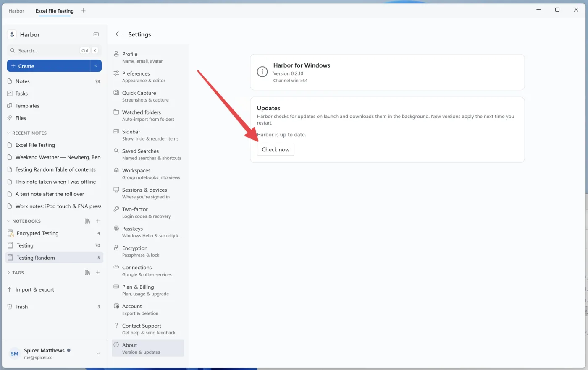Click the Harbor anchor logo icon
This screenshot has width=588, height=370.
pyautogui.click(x=12, y=34)
